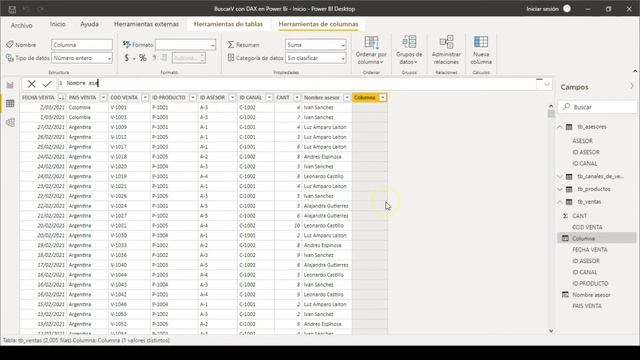Image resolution: width=640 pixels, height=360 pixels.
Task: Open ID CANAL column filter arrow
Action: (x=269, y=98)
